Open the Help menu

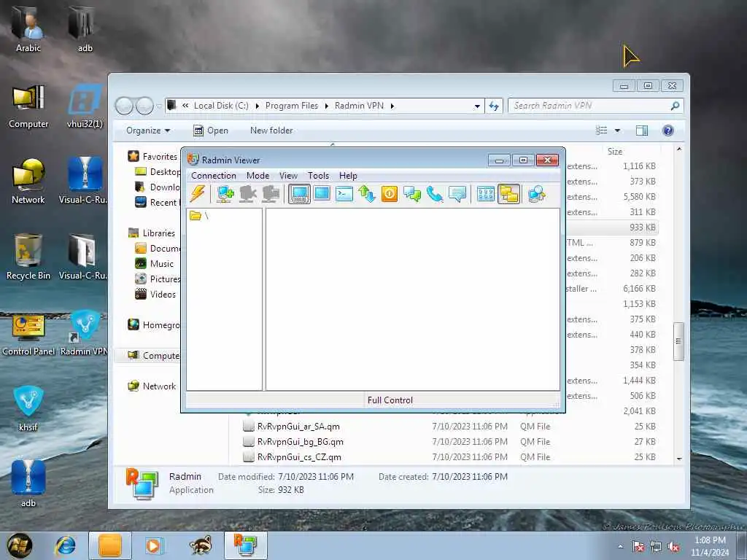tap(348, 176)
